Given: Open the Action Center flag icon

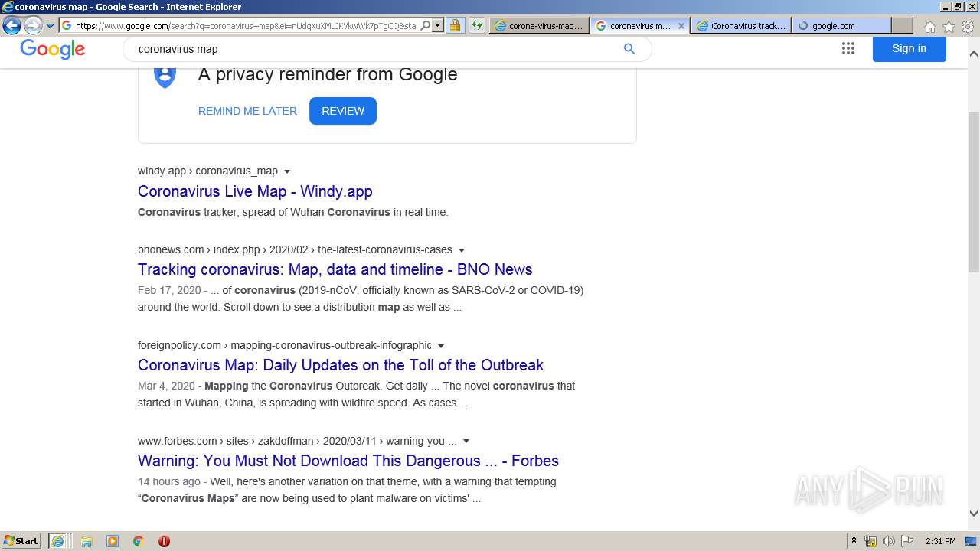Looking at the screenshot, I should tap(907, 541).
